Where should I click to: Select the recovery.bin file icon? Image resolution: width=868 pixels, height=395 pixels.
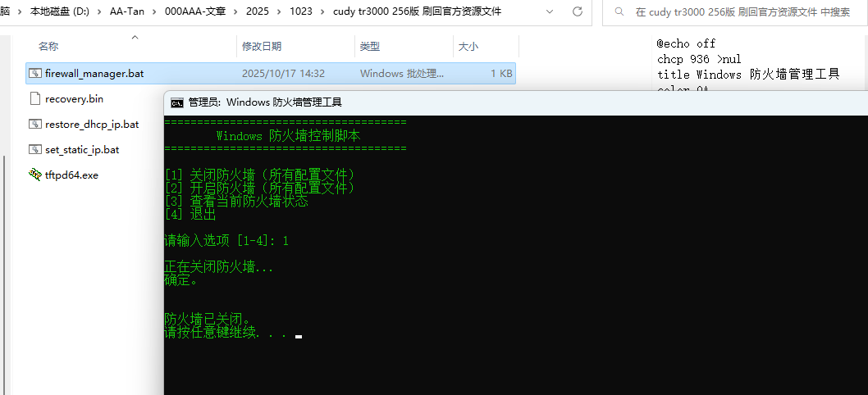tap(35, 99)
